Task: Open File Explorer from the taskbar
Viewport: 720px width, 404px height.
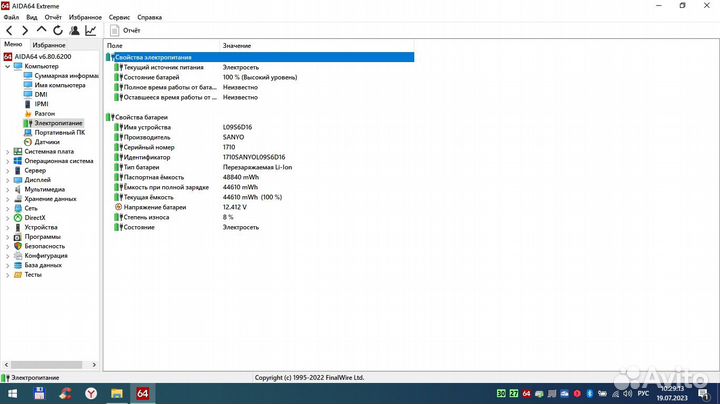Action: [117, 393]
